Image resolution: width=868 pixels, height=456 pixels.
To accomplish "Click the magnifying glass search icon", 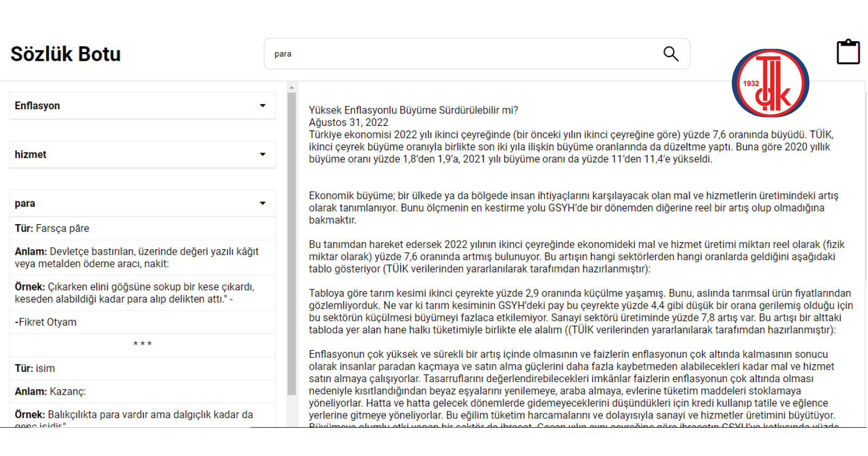I will 671,54.
